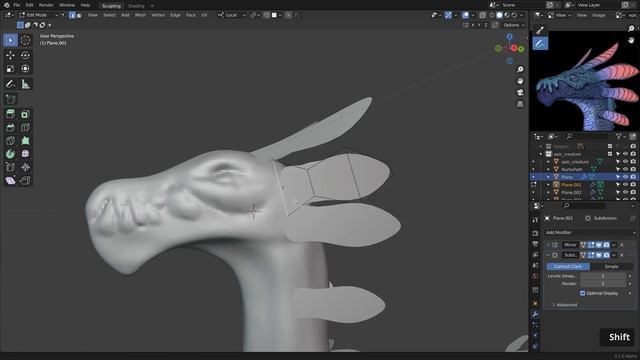Image resolution: width=640 pixels, height=360 pixels.
Task: Open the Tool properties tab
Action: tap(535, 220)
